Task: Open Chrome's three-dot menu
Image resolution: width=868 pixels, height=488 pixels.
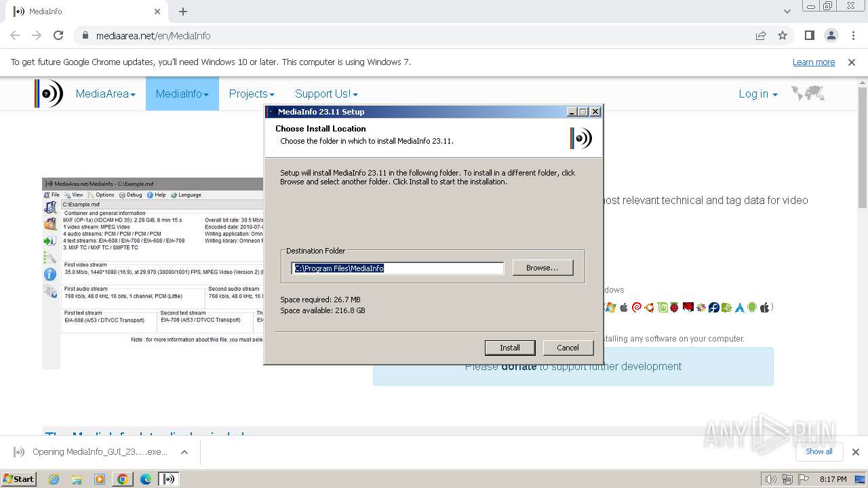Action: click(853, 35)
